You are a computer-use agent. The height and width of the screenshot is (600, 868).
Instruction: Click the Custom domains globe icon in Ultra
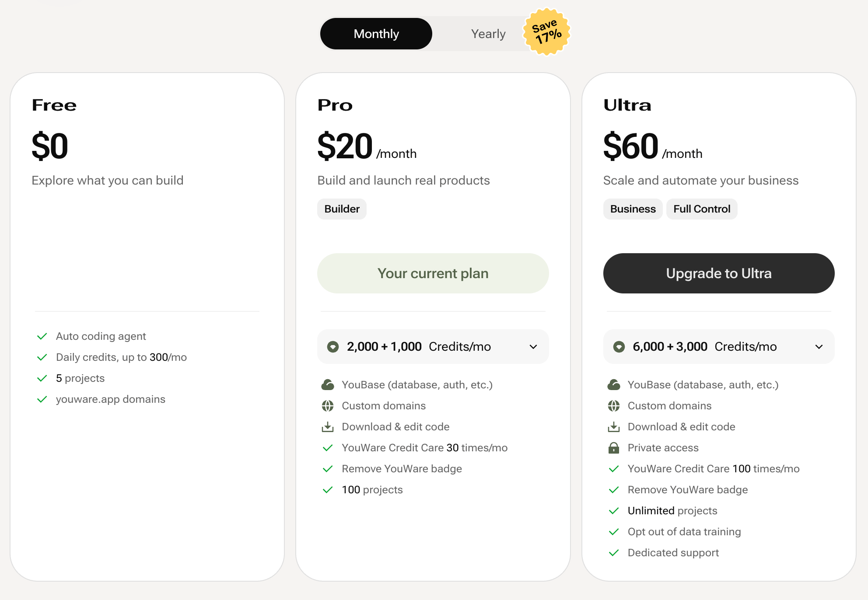pos(614,406)
